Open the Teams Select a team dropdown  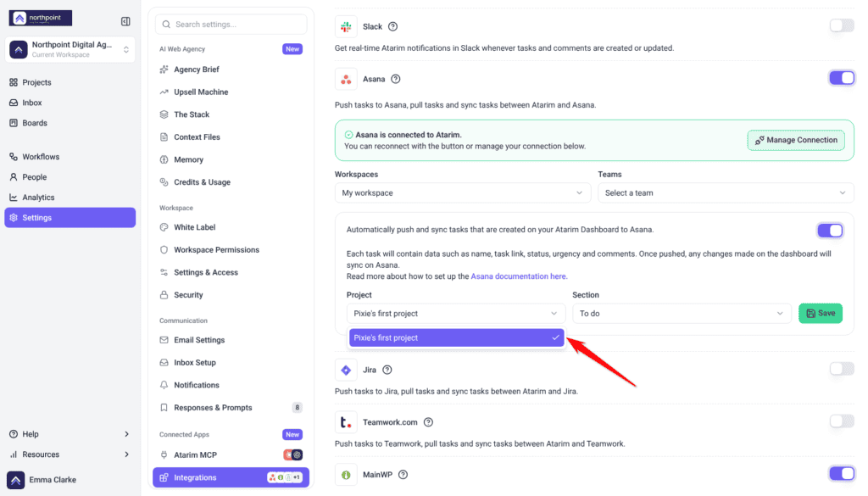(726, 193)
